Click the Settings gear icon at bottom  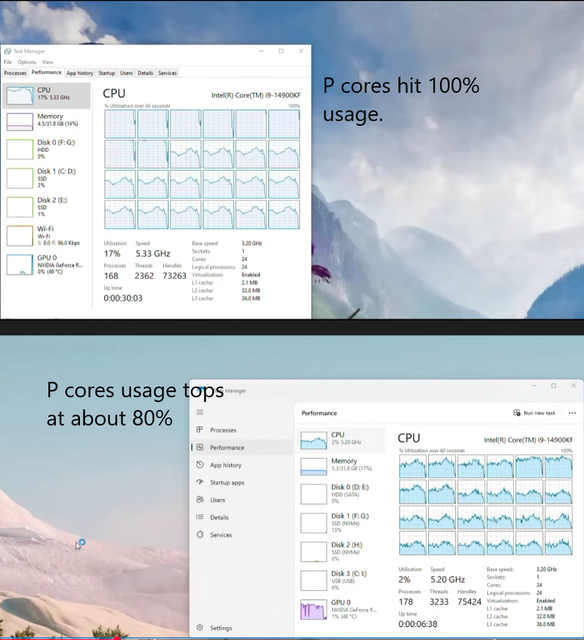pyautogui.click(x=200, y=628)
